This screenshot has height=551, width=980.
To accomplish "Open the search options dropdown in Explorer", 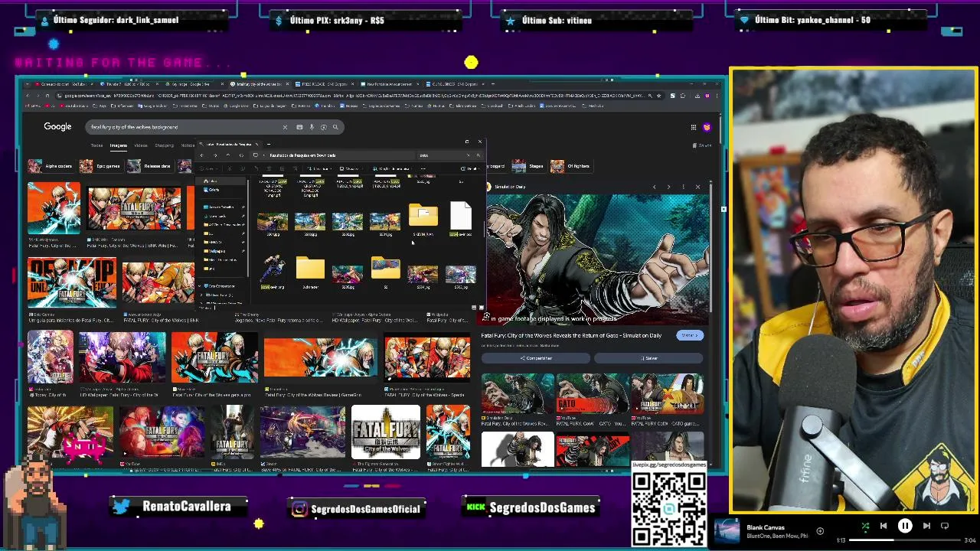I will coord(393,168).
